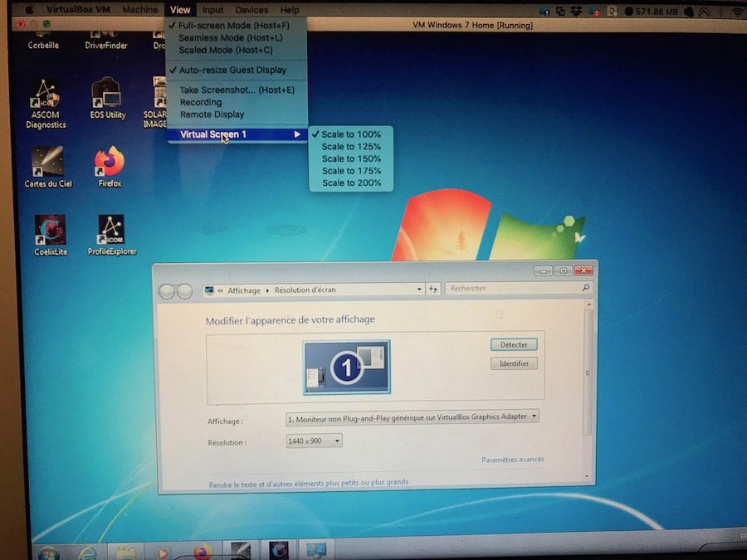The height and width of the screenshot is (560, 747).
Task: Click the View menu in menu bar
Action: 180,9
